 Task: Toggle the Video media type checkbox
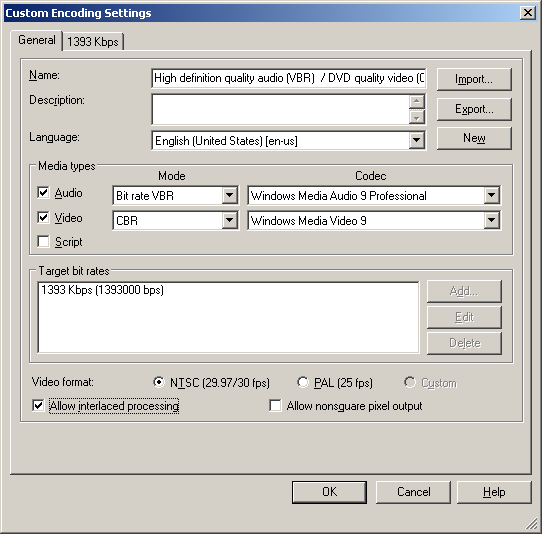[43, 217]
